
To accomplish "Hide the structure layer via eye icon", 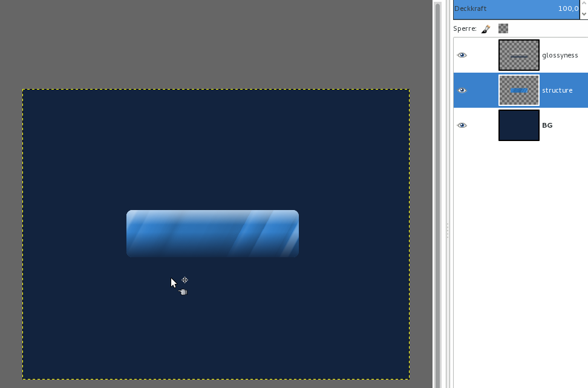I will 462,90.
